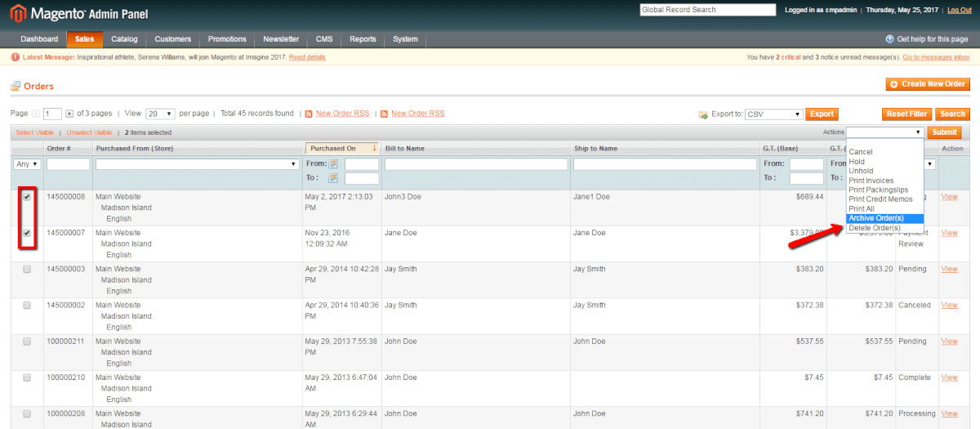Select Archive Order(s) from Actions list
The height and width of the screenshot is (429, 980).
876,218
